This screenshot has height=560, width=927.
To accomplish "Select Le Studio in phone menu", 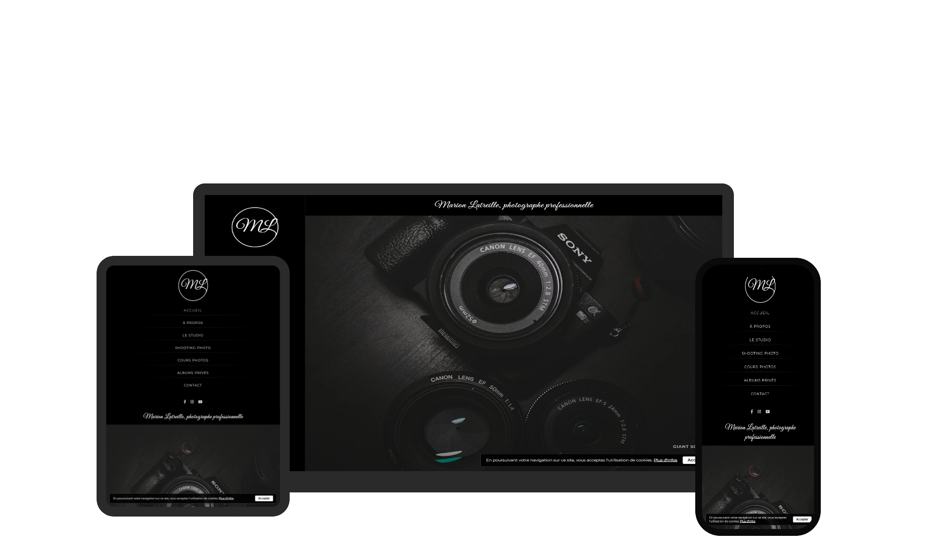I will [760, 340].
